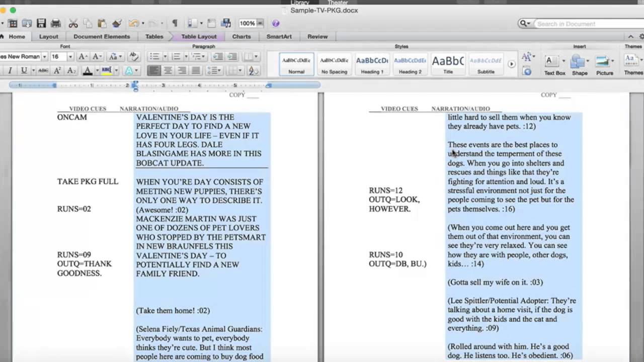
Task: Expand the styles gallery arrow
Action: pyautogui.click(x=512, y=64)
